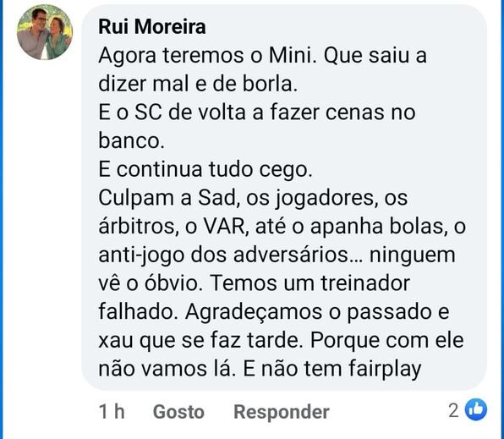The image size is (504, 439).
Task: Click the phrase 'xau que se faz tarde'
Action: coord(201,340)
